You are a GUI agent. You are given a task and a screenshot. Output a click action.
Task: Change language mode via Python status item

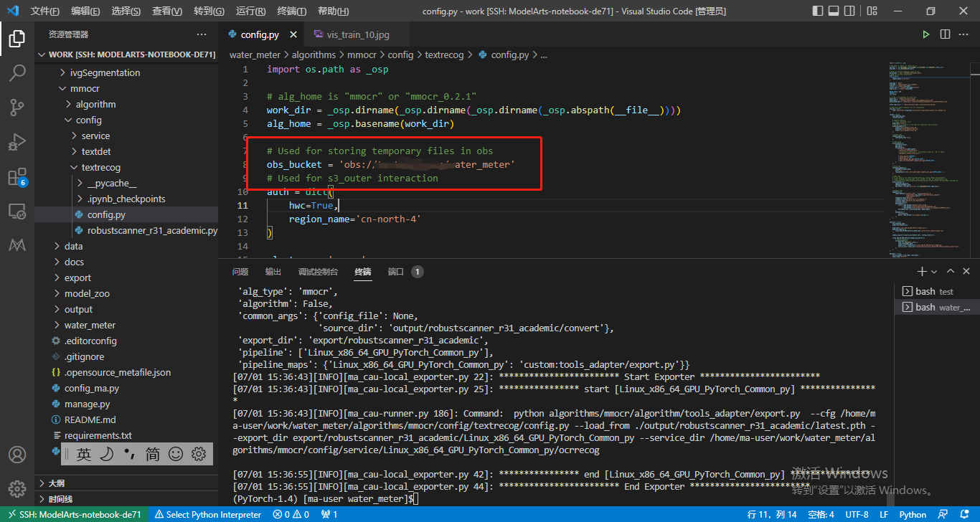913,514
